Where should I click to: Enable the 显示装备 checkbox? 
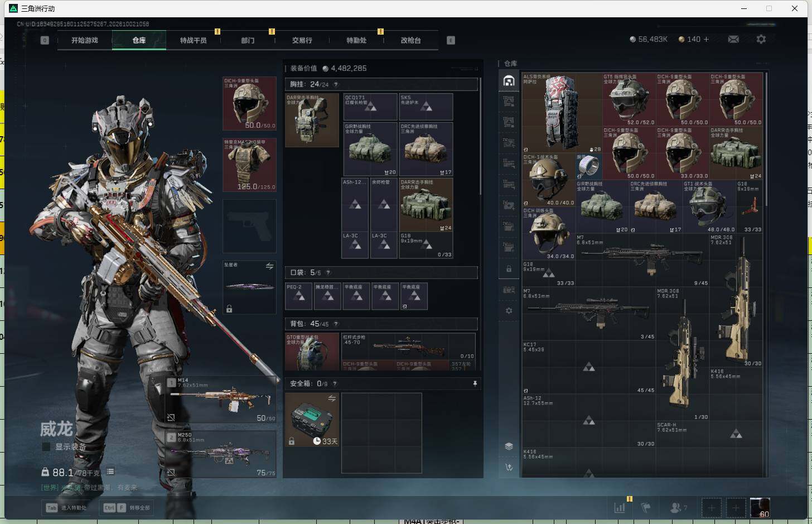click(x=46, y=446)
